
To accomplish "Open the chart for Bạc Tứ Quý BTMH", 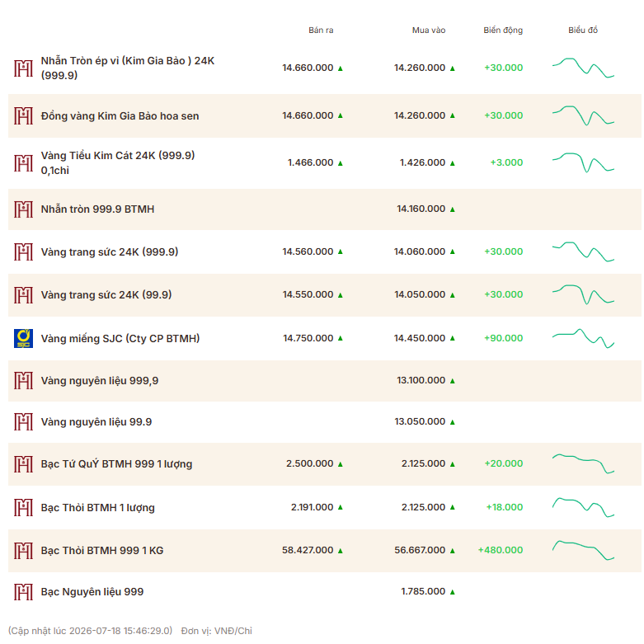I will point(583,463).
